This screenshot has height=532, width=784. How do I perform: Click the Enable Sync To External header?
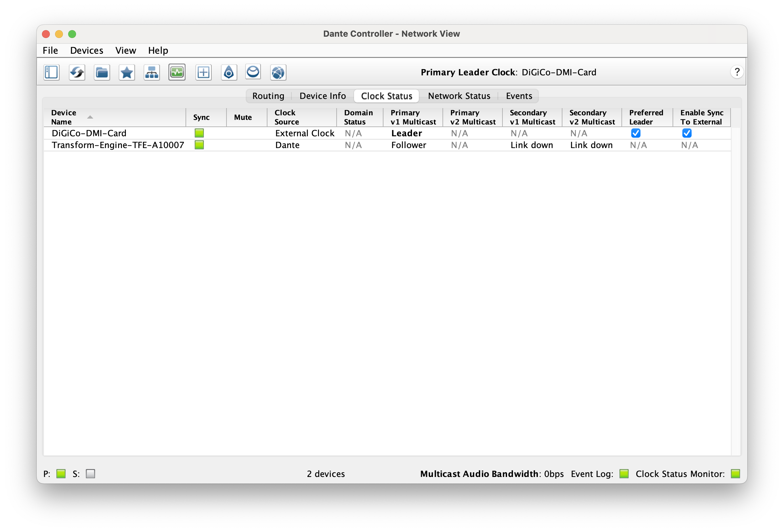(702, 117)
